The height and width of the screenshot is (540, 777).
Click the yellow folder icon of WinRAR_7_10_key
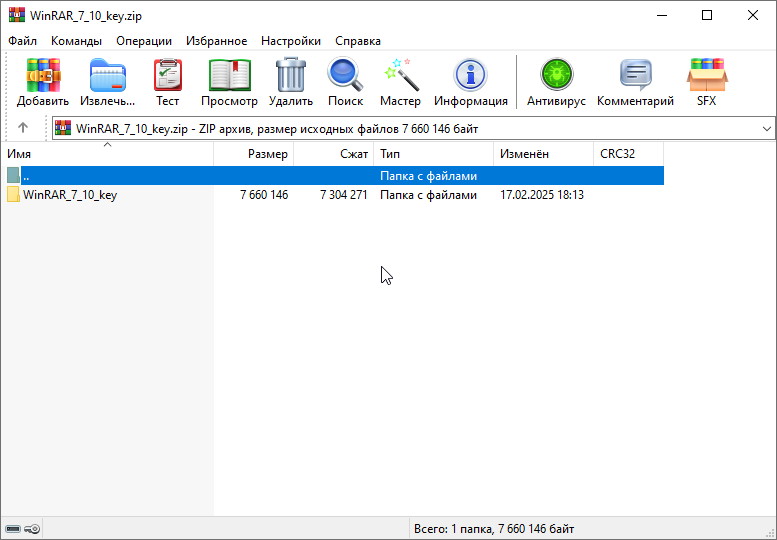13,195
